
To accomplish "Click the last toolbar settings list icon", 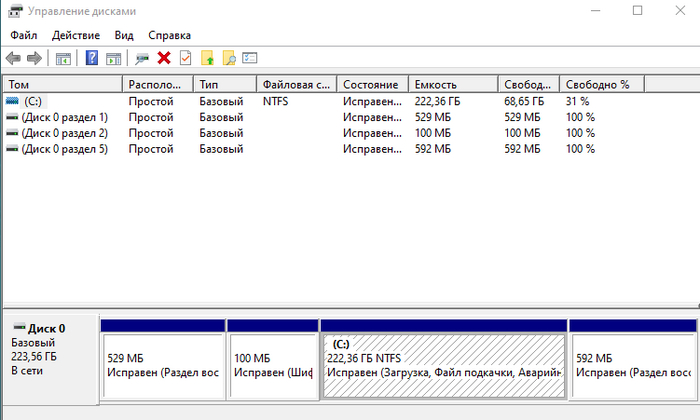I will (250, 58).
